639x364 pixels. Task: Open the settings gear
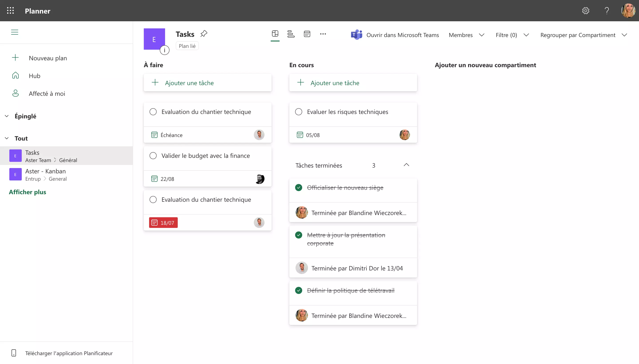[x=586, y=11]
